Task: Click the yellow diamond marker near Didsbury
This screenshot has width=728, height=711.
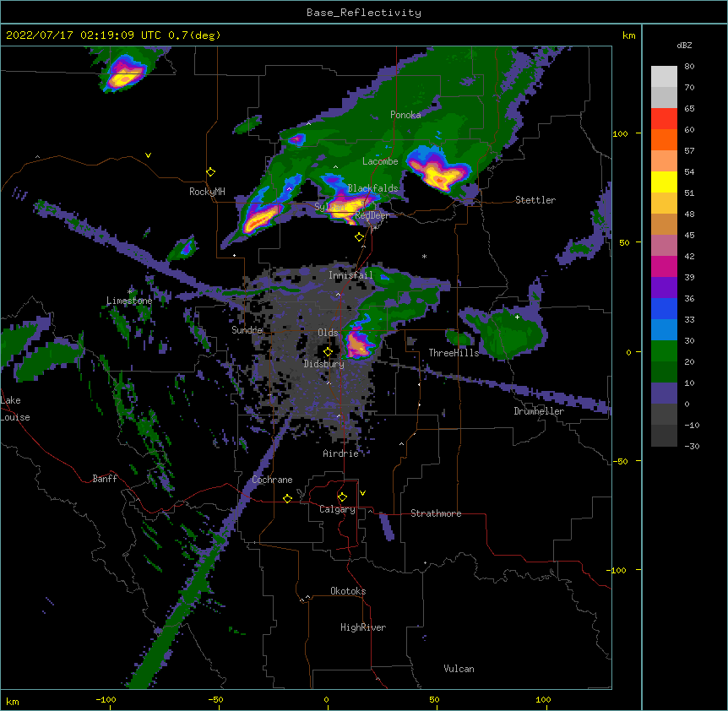Action: (x=328, y=351)
